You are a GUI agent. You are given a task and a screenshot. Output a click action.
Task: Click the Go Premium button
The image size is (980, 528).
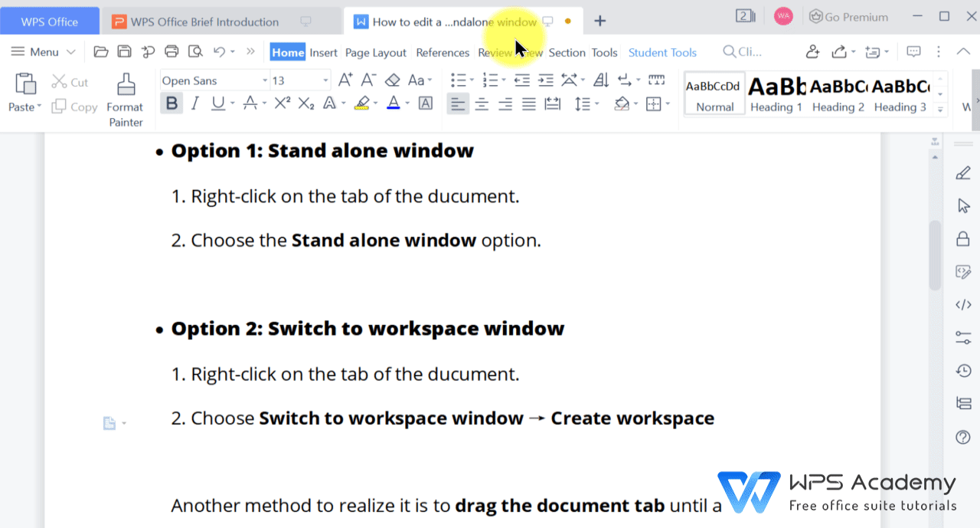(850, 16)
